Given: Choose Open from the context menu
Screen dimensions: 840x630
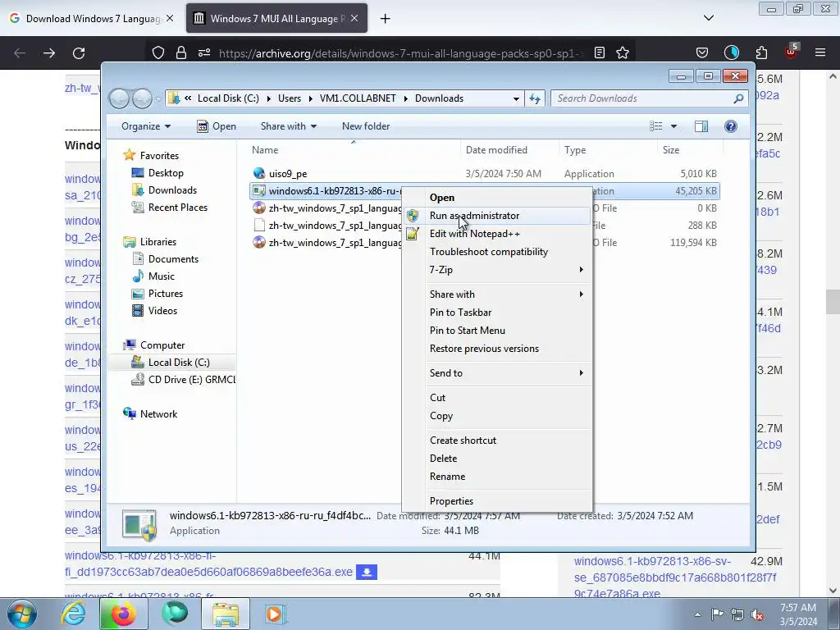Looking at the screenshot, I should click(442, 198).
